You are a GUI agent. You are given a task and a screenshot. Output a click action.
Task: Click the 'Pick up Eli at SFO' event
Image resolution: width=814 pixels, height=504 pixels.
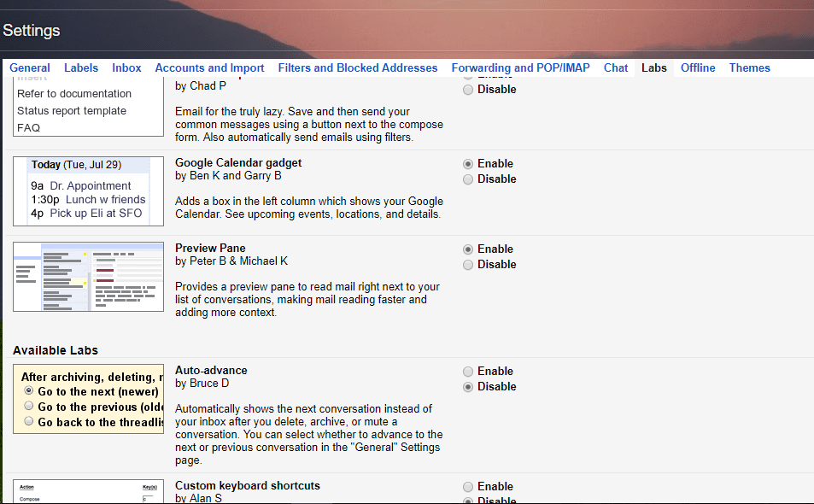[96, 214]
